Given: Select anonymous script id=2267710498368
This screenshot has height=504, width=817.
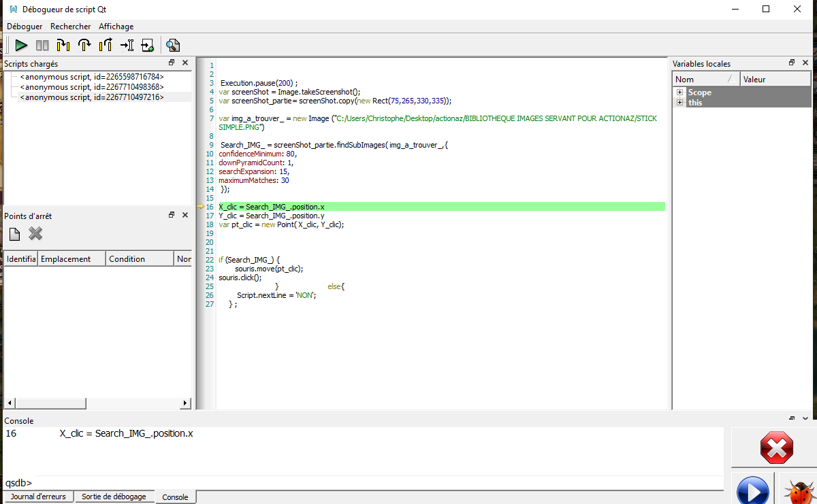Looking at the screenshot, I should (x=92, y=87).
